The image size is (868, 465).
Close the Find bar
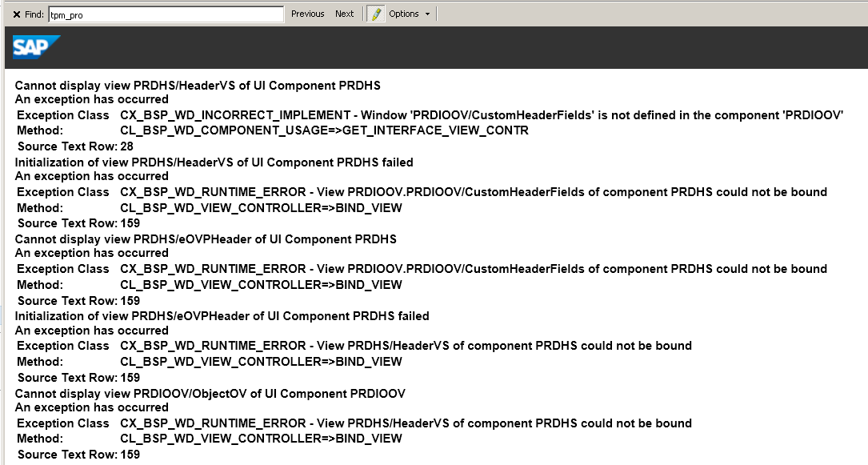pos(17,14)
